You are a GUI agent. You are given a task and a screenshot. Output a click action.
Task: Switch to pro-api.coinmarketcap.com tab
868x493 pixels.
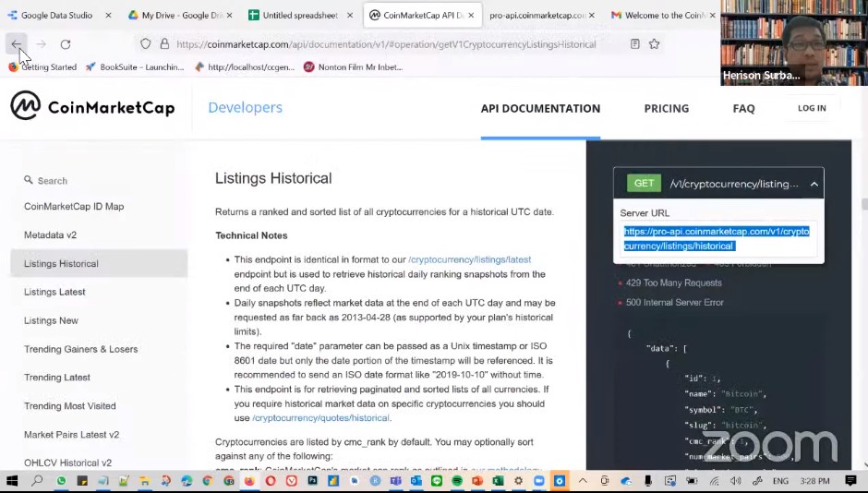pos(536,15)
